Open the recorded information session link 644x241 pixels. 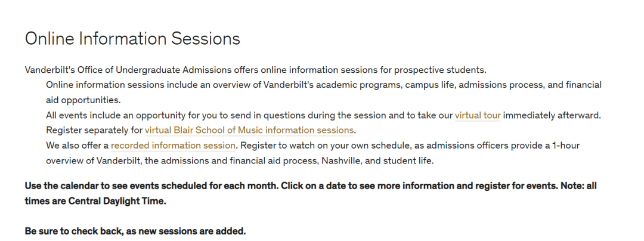click(x=173, y=146)
